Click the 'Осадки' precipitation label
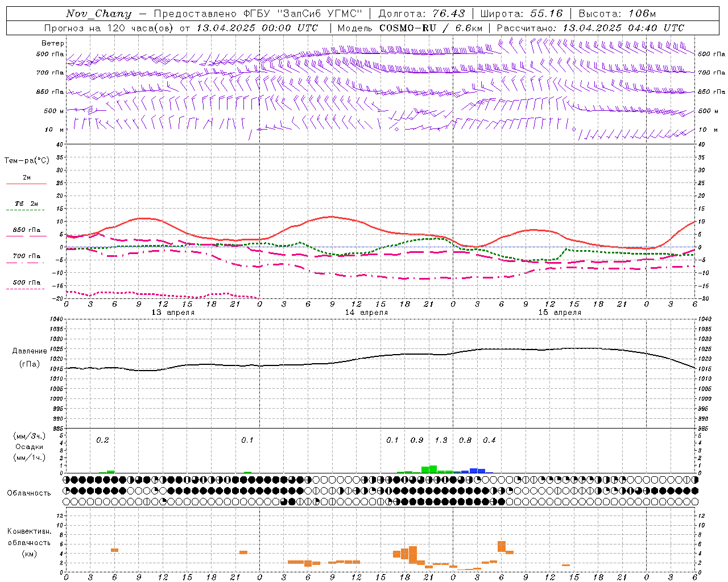Viewport: 728px width, 582px height. pyautogui.click(x=30, y=447)
